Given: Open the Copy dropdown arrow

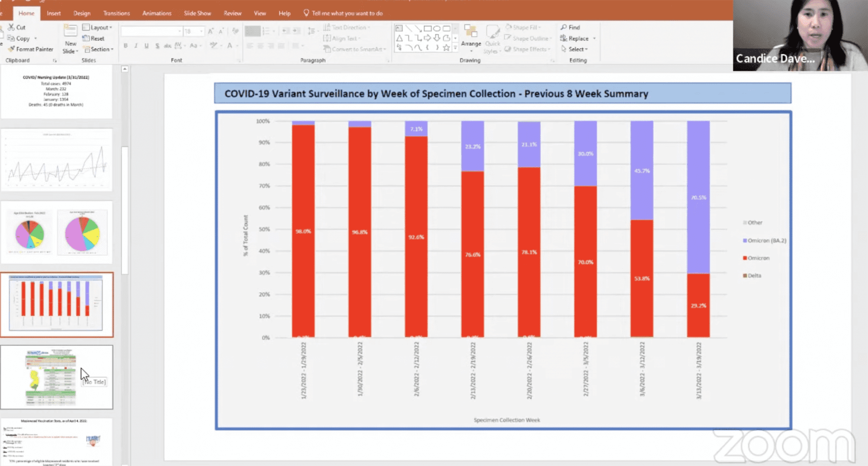Looking at the screenshot, I should [x=36, y=38].
